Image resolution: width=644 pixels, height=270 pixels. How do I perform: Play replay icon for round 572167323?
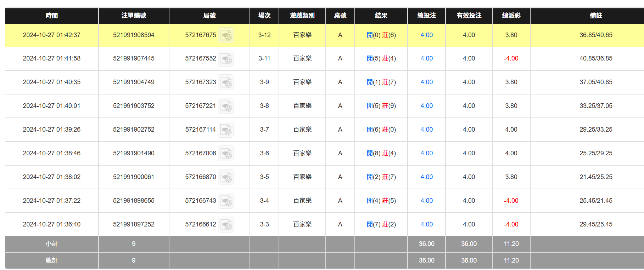pos(226,82)
